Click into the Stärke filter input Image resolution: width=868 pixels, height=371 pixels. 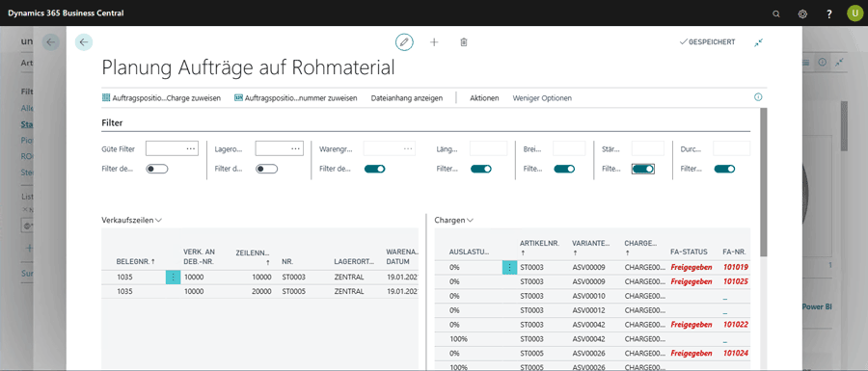(x=648, y=148)
